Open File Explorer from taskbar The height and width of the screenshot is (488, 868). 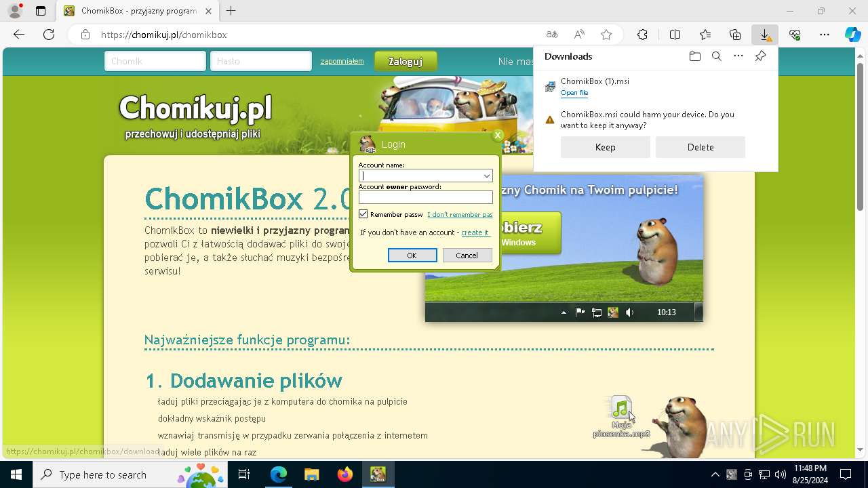pos(311,474)
